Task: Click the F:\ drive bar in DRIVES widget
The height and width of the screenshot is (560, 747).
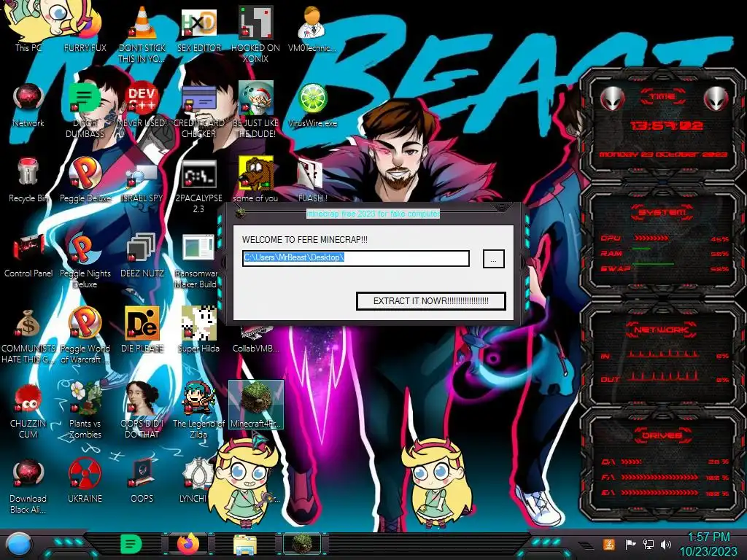Action: point(659,477)
